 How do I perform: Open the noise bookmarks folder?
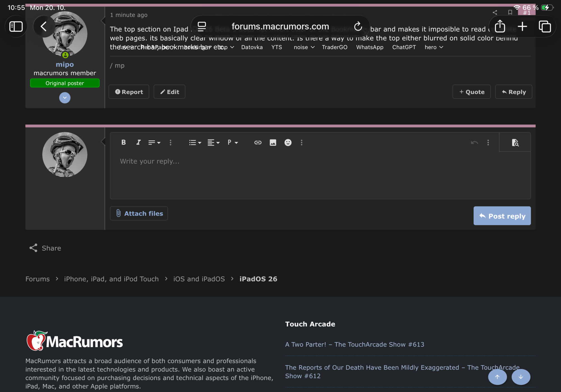304,47
